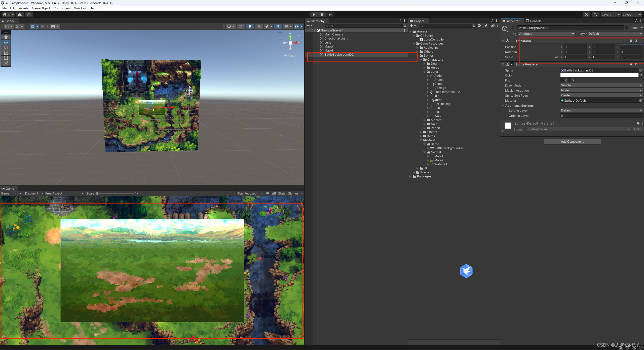This screenshot has width=644, height=350.
Task: Open Unity cloud services icon
Action: (x=20, y=15)
